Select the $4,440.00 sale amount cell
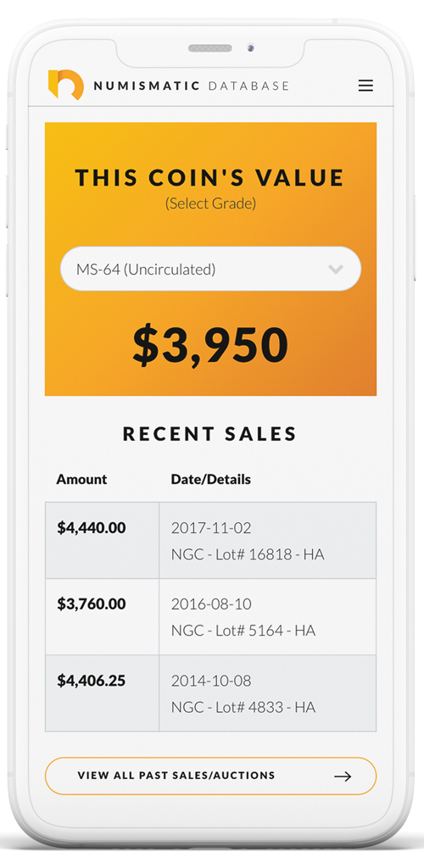 (103, 540)
